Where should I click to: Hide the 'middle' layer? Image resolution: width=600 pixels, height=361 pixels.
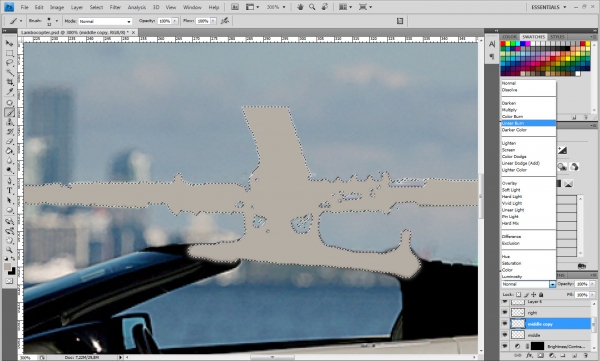click(505, 335)
